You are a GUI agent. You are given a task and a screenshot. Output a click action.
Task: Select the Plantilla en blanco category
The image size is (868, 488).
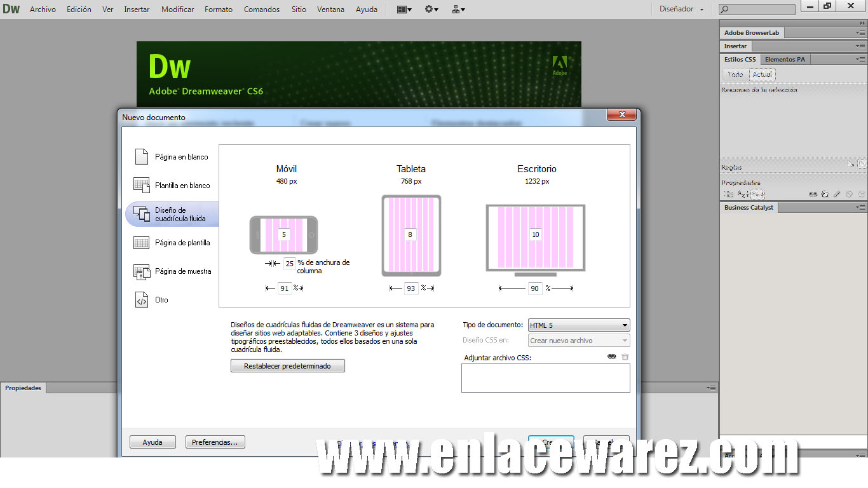coord(172,186)
